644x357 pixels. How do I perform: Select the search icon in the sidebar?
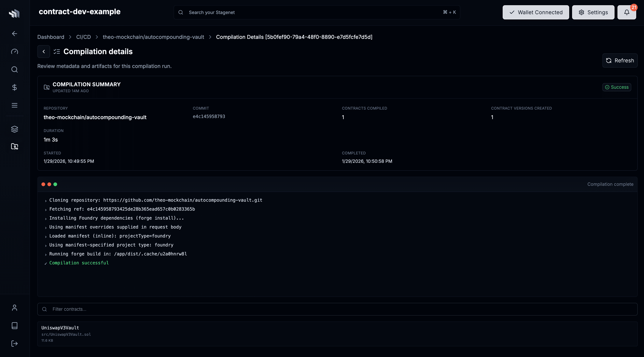pyautogui.click(x=14, y=69)
